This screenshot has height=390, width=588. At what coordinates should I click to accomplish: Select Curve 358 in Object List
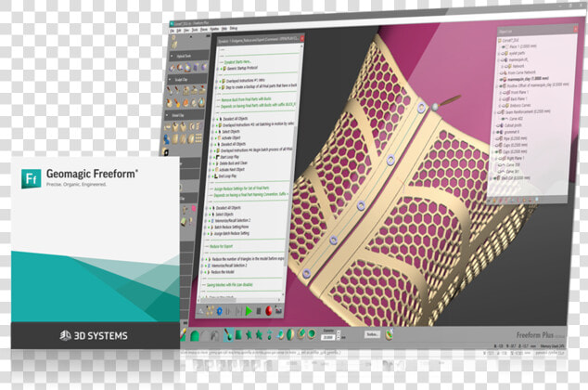[x=513, y=164]
